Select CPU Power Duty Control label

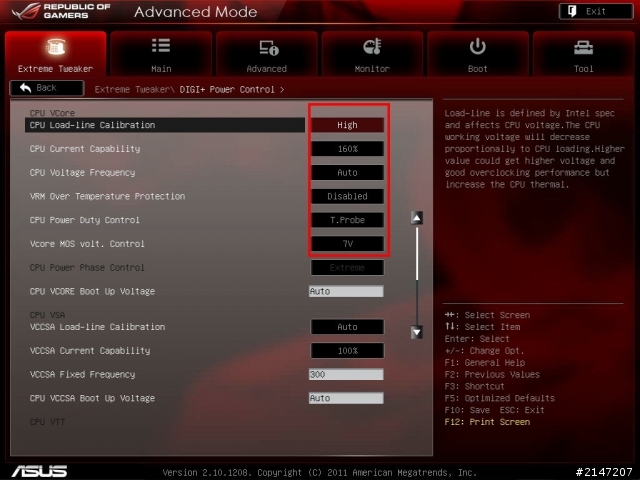(x=84, y=220)
